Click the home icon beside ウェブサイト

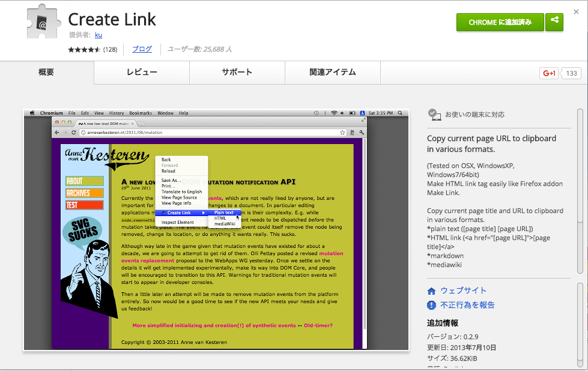tap(431, 291)
